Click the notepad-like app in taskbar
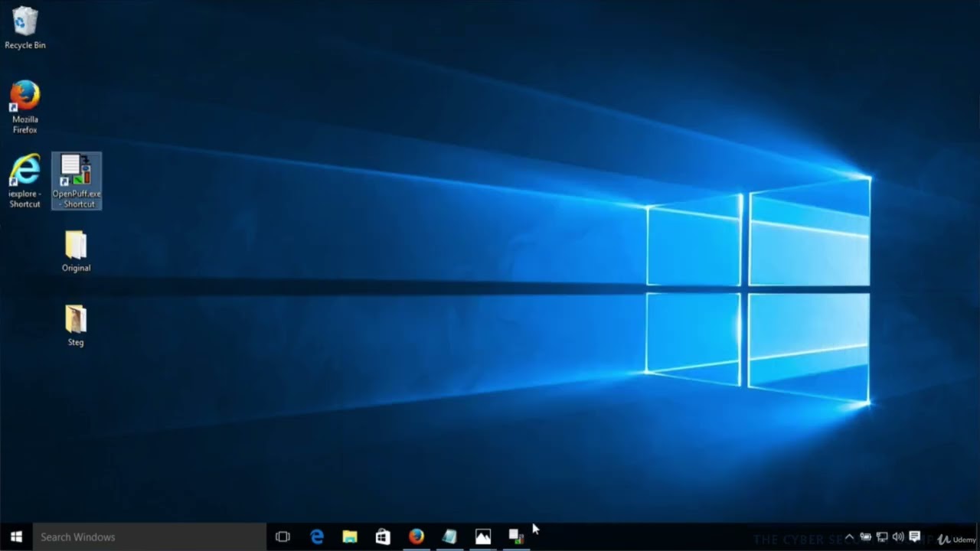Image resolution: width=980 pixels, height=551 pixels. pos(449,536)
